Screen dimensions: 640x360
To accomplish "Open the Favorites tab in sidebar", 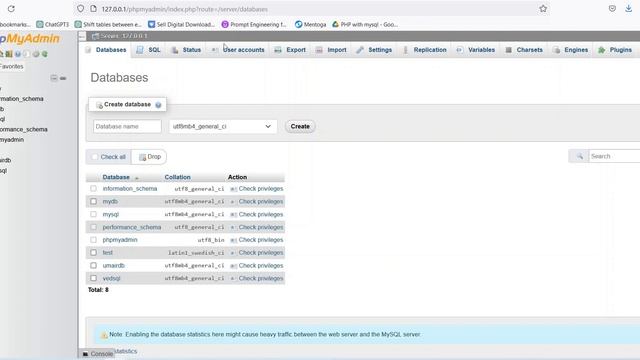I will [11, 67].
